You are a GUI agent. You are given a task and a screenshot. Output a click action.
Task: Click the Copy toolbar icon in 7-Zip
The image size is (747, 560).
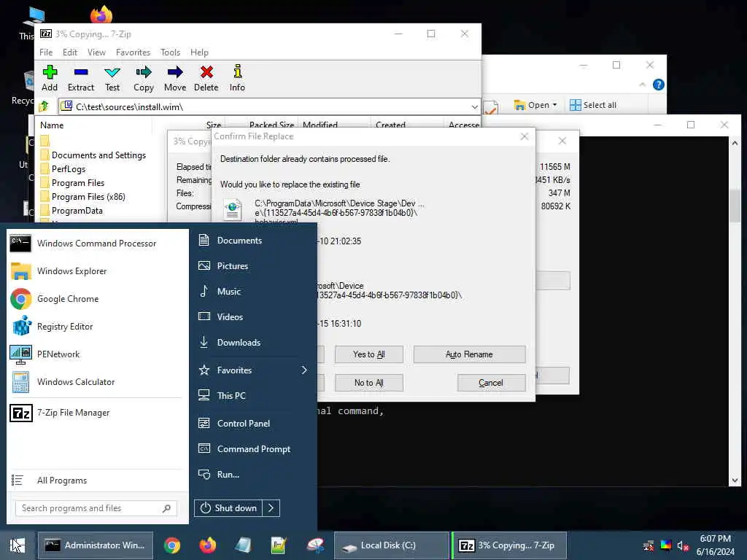(144, 78)
